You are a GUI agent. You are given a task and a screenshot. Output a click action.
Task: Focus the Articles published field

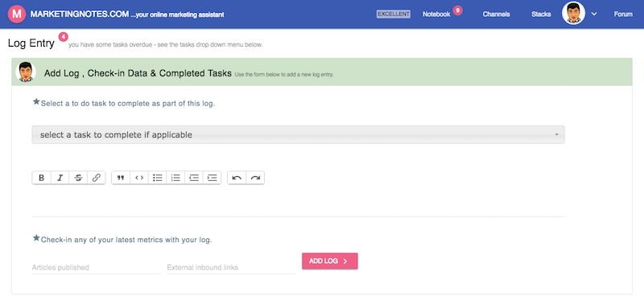[96, 268]
